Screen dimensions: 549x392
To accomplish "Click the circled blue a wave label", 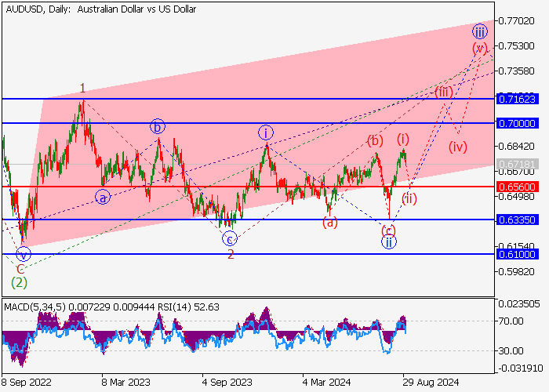I will click(103, 198).
